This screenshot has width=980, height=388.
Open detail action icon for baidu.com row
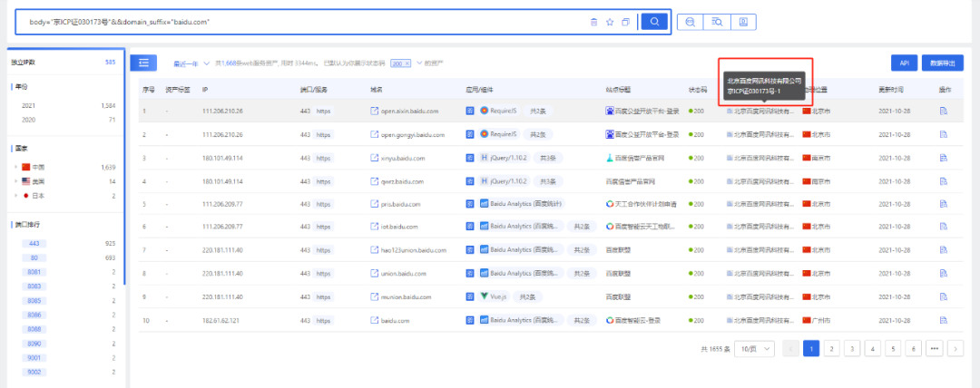(944, 321)
